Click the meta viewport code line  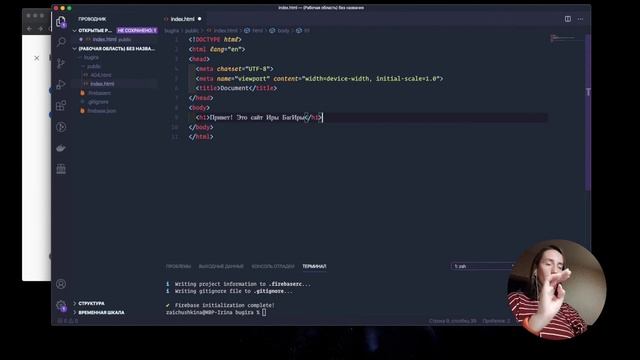(x=319, y=78)
